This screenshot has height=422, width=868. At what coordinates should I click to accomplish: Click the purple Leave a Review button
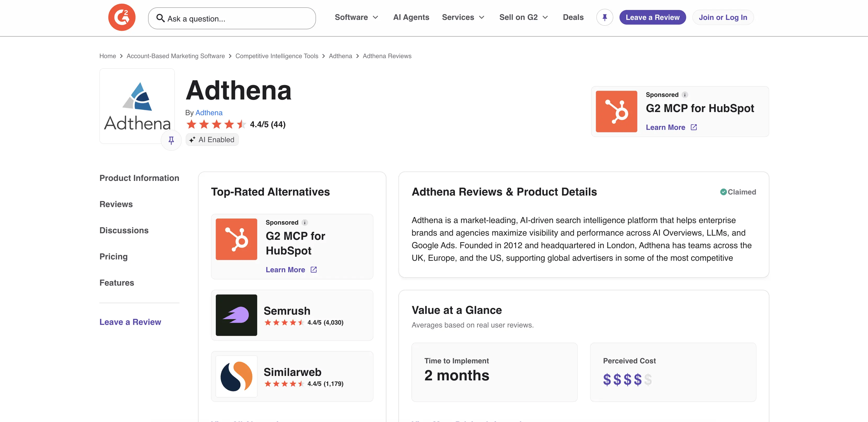click(652, 17)
